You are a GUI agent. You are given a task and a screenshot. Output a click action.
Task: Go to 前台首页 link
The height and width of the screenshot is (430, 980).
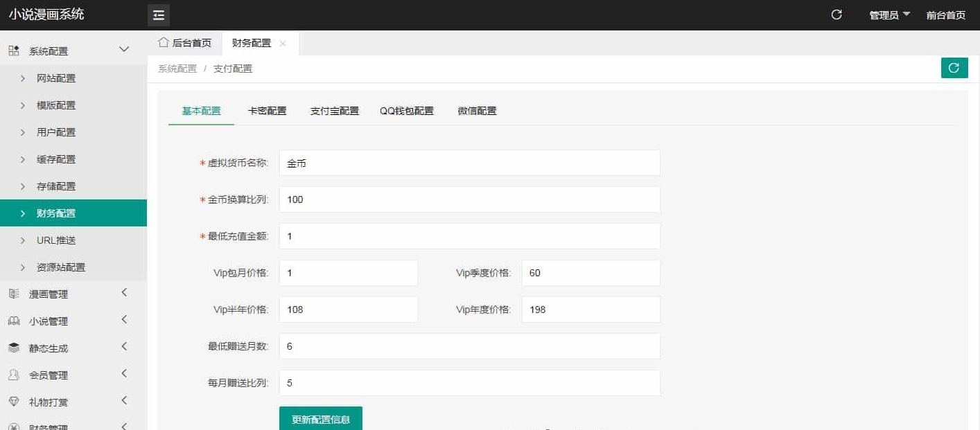click(945, 15)
